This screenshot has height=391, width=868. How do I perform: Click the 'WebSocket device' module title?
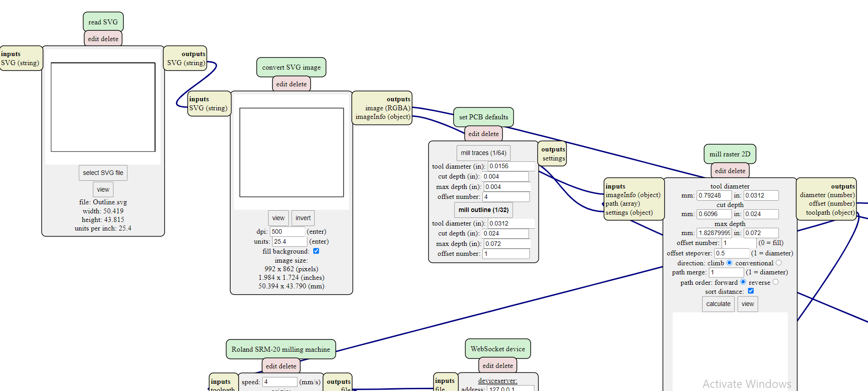click(498, 349)
